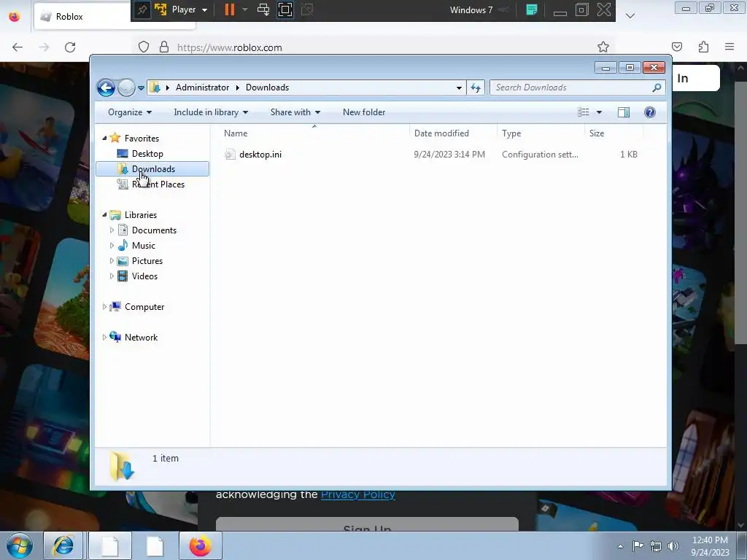
Task: Expand the Documents library
Action: (112, 230)
